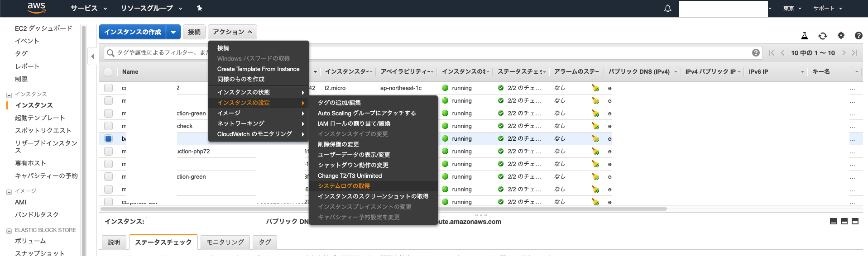Check the 'check' instance row checkbox
This screenshot has height=256, width=868.
tap(108, 126)
